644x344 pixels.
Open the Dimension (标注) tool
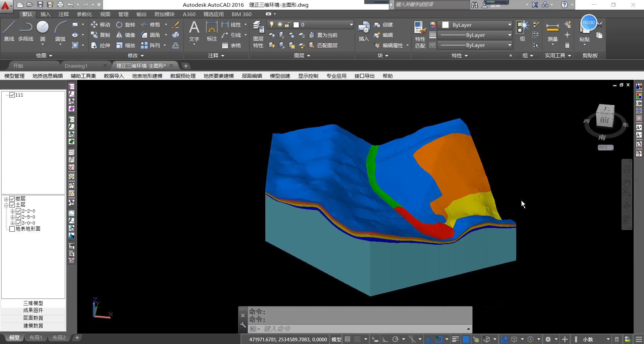coord(212,31)
